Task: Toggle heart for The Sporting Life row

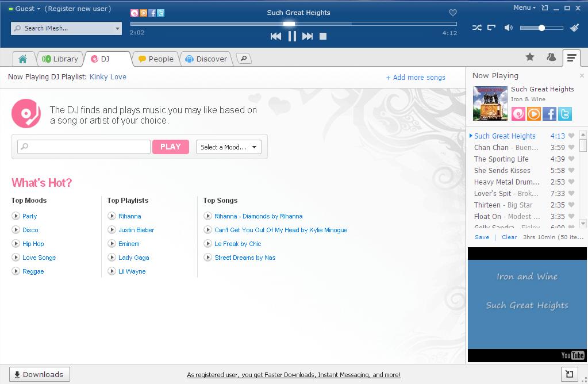Action: click(571, 159)
